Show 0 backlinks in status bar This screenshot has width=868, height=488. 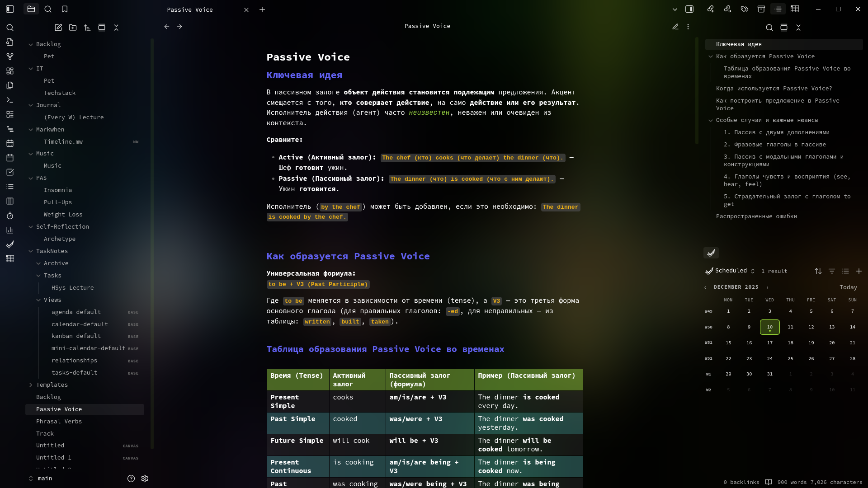point(741,482)
